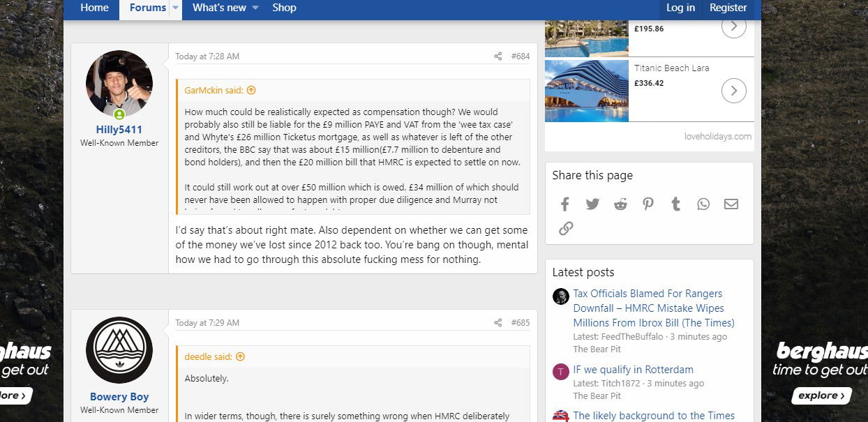This screenshot has width=868, height=422.
Task: Jump to GarMckin's quoted post arrow
Action: (251, 90)
